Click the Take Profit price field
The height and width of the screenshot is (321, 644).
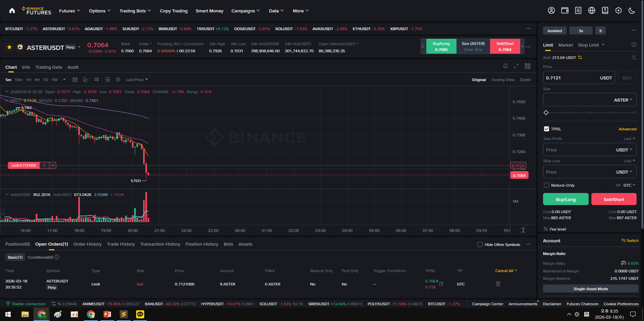[x=589, y=150]
